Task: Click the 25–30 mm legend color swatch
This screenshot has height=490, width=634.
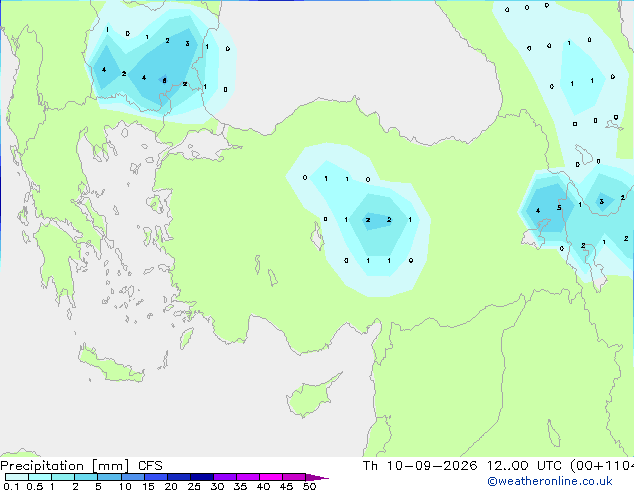Action: pyautogui.click(x=202, y=477)
